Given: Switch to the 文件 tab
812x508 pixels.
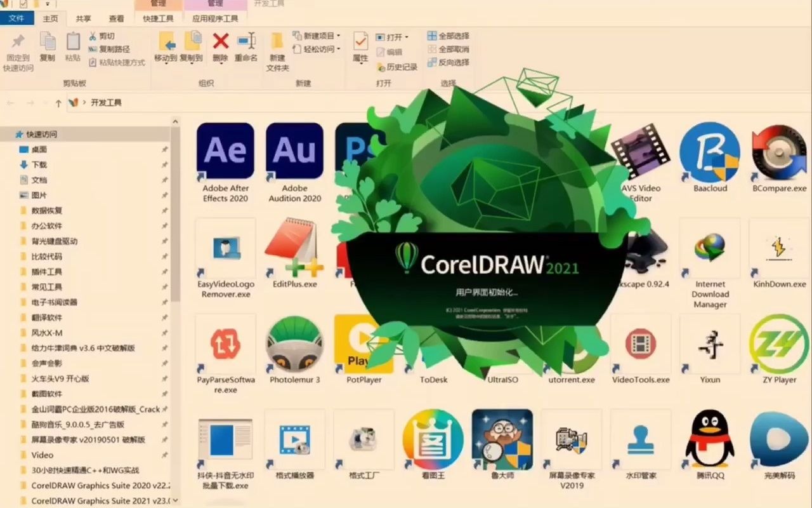Looking at the screenshot, I should point(16,18).
